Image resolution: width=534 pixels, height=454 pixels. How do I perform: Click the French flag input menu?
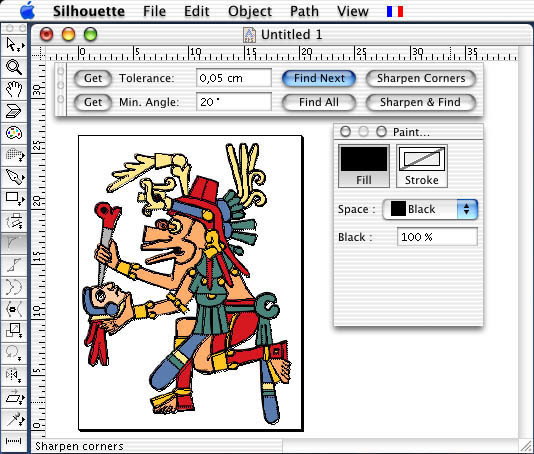point(395,11)
